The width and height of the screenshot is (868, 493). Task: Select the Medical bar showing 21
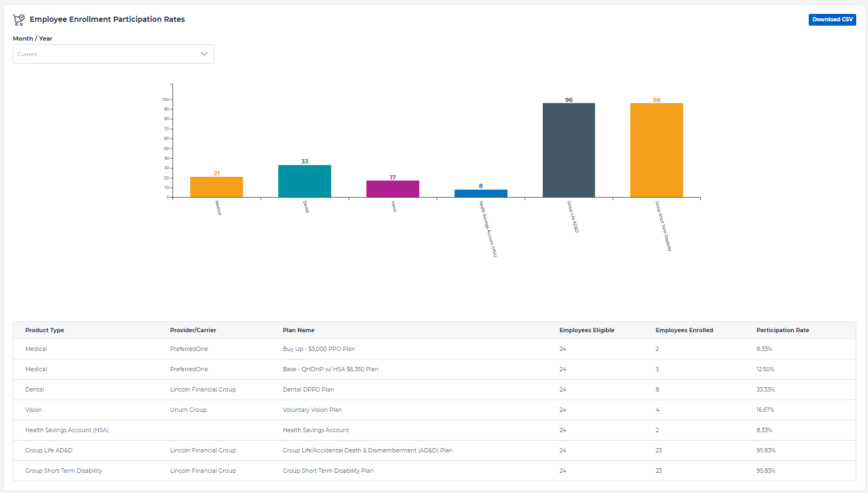(x=216, y=186)
